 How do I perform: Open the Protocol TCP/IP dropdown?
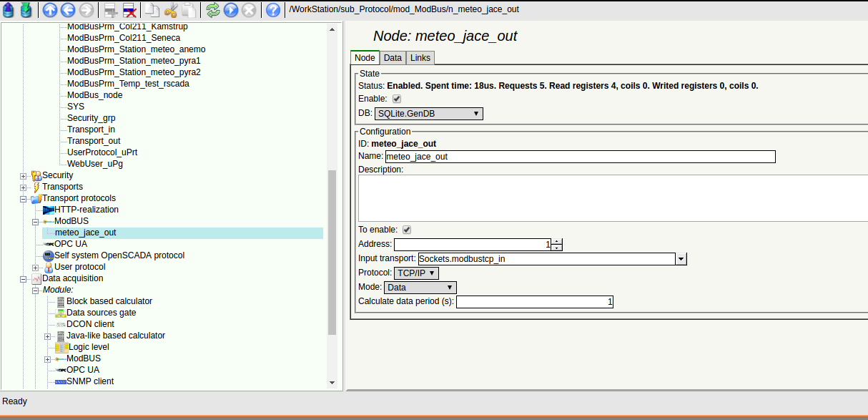click(x=415, y=273)
